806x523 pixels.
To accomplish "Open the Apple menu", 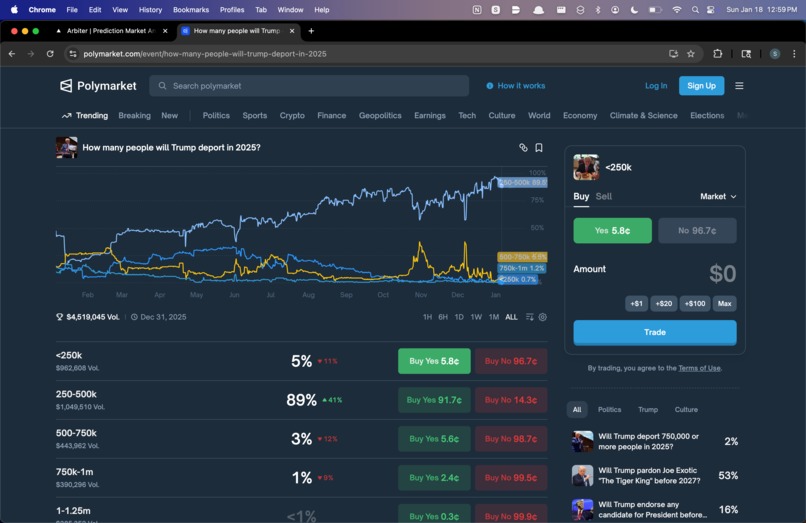I will click(x=14, y=9).
